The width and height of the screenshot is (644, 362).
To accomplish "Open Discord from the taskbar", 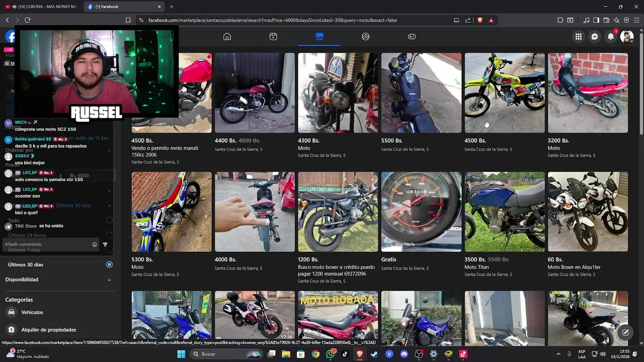I will [x=404, y=354].
